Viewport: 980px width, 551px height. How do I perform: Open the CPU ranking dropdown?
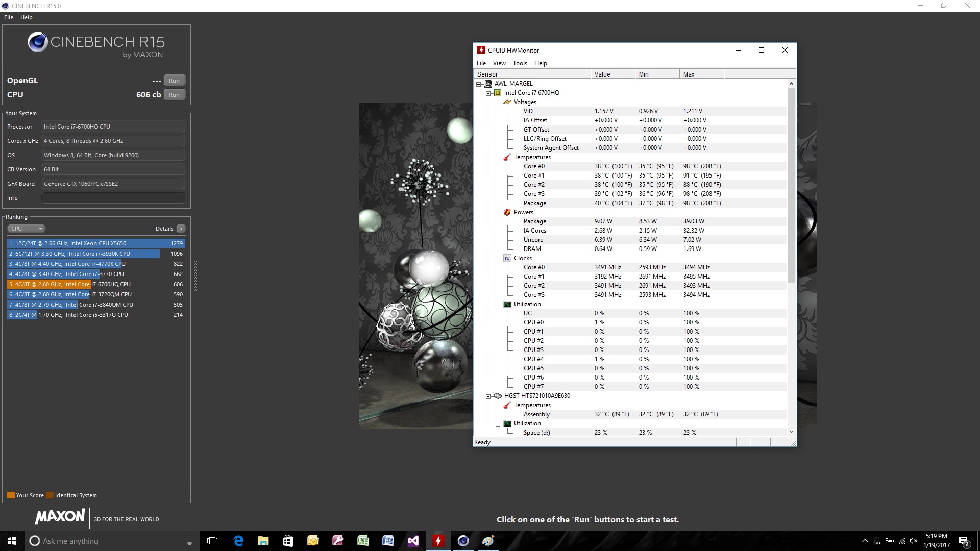point(26,229)
